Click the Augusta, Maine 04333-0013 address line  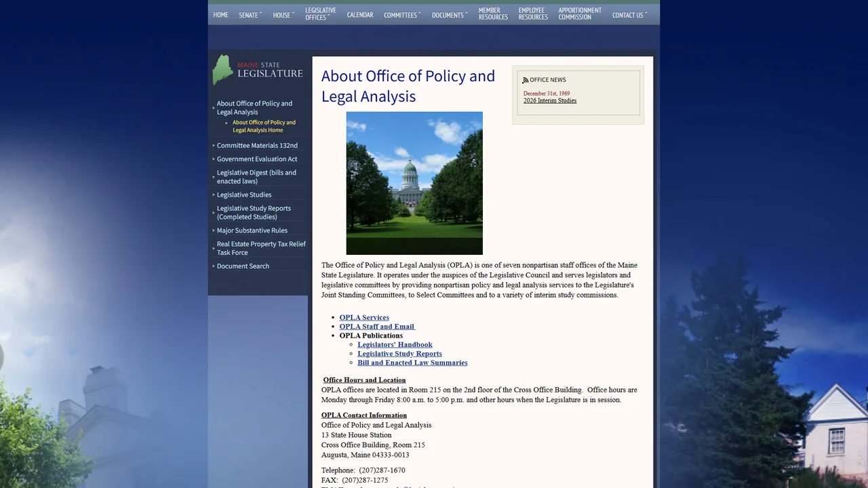[366, 455]
